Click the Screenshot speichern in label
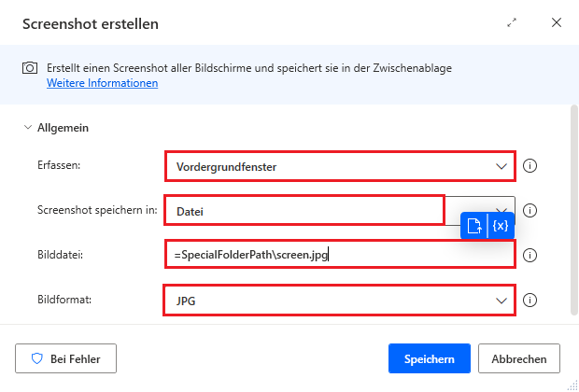This screenshot has height=392, width=579. [97, 210]
